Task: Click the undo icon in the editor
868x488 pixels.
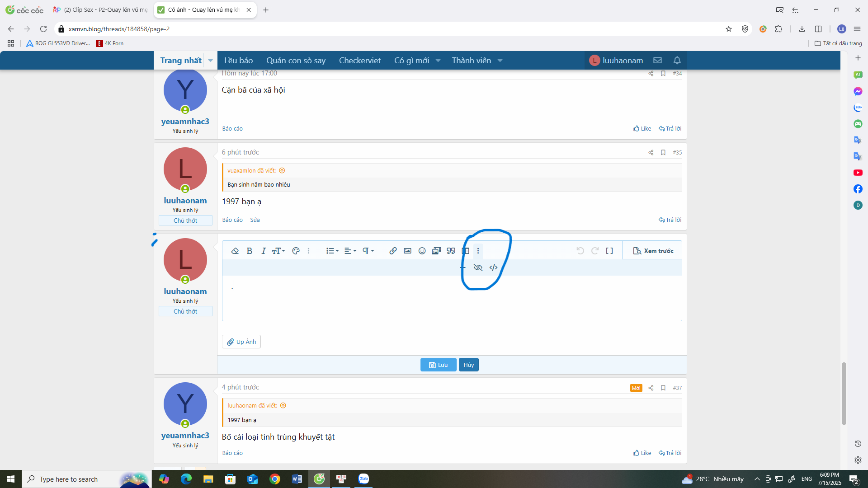Action: (580, 251)
